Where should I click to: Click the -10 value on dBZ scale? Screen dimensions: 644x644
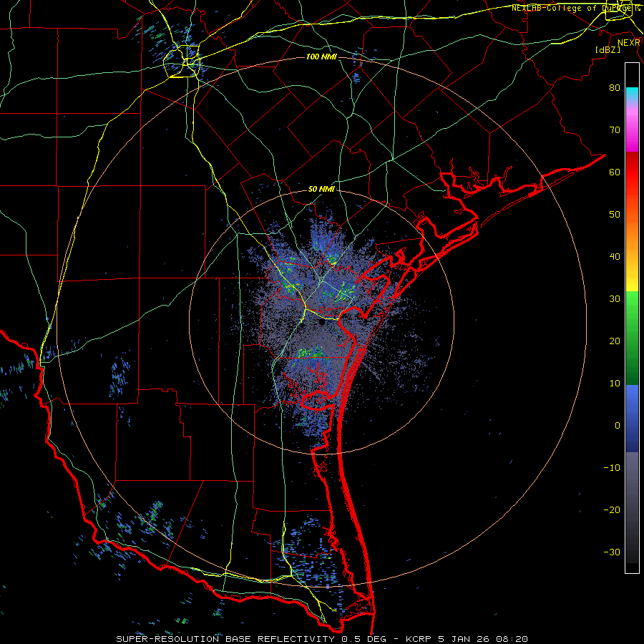pyautogui.click(x=612, y=468)
